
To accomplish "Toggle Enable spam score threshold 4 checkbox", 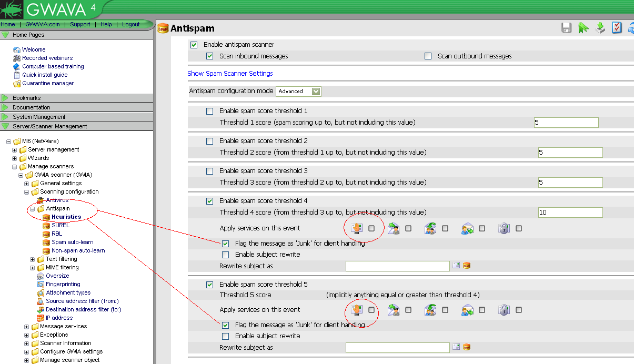I will [209, 201].
